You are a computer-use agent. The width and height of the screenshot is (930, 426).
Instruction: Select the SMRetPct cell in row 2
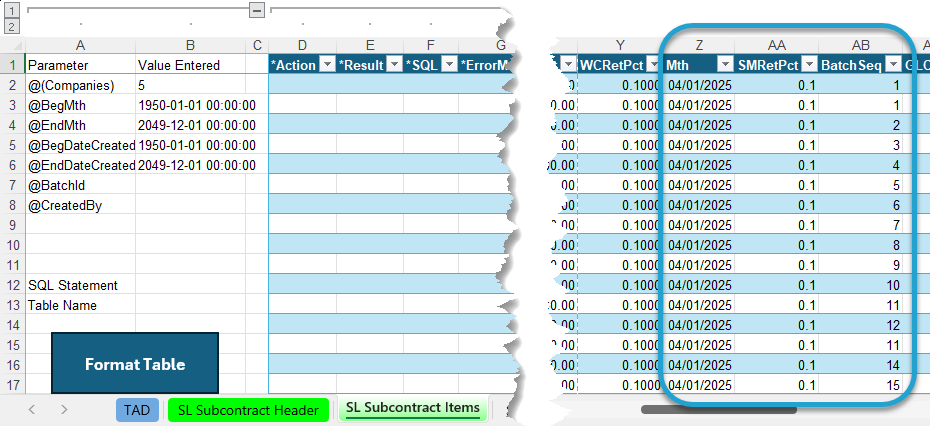777,85
